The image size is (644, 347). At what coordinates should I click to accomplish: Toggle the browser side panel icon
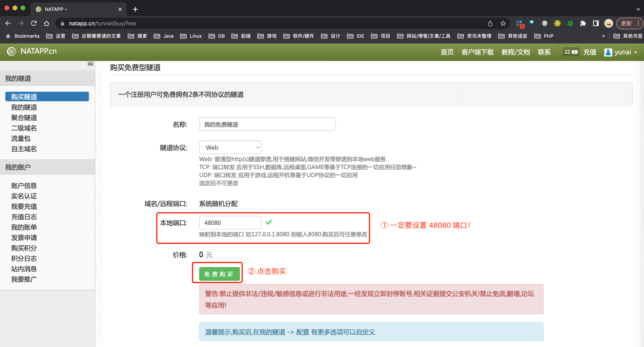pyautogui.click(x=596, y=23)
